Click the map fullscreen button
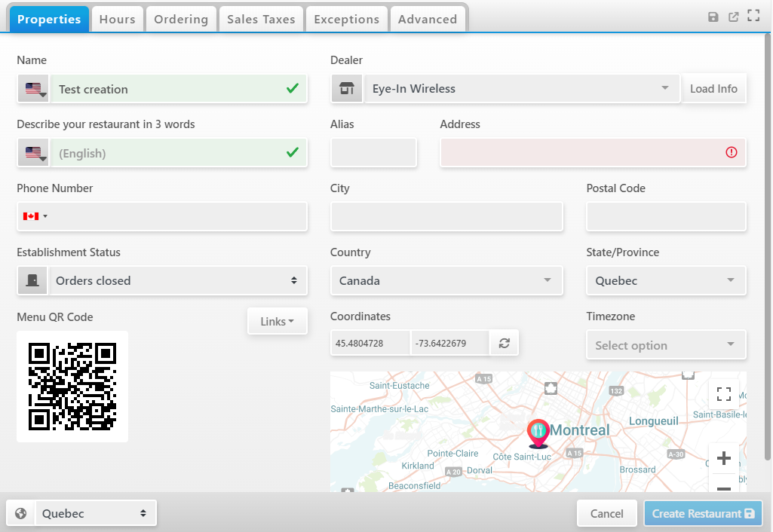 pos(723,393)
